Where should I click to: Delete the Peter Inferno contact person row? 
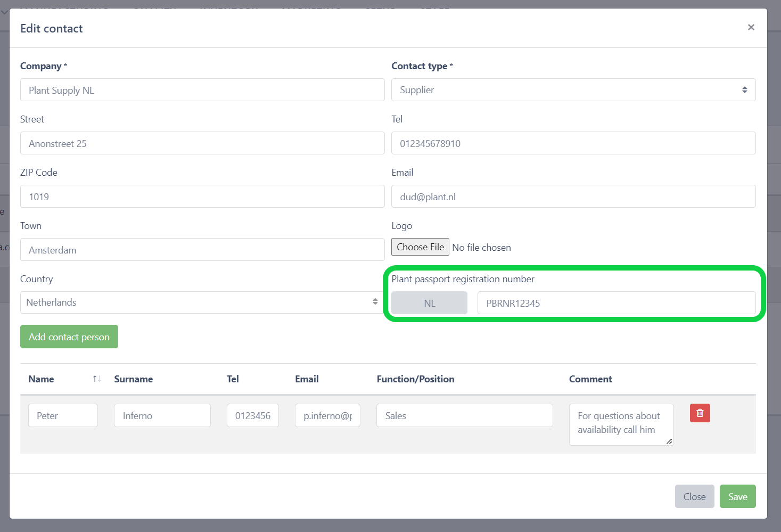(700, 413)
